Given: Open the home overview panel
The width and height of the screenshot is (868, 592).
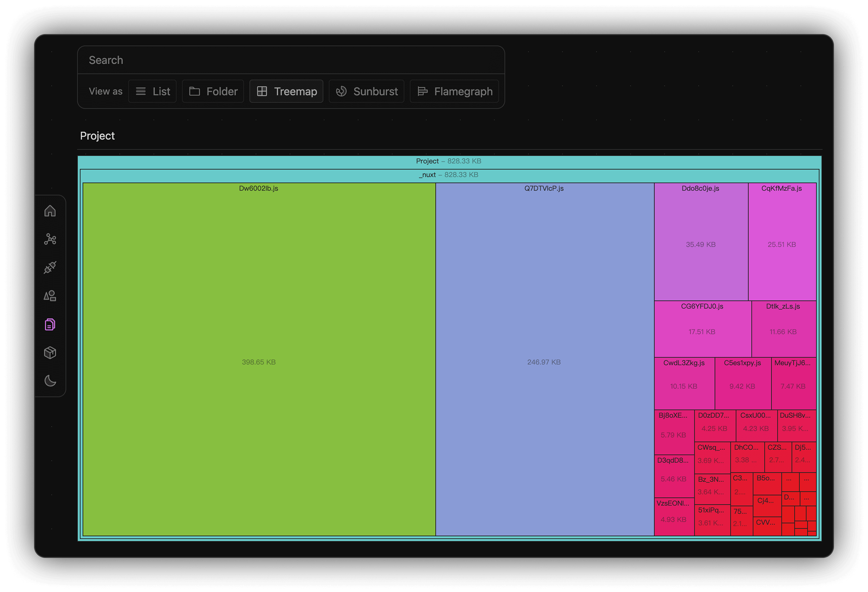Looking at the screenshot, I should pos(50,211).
